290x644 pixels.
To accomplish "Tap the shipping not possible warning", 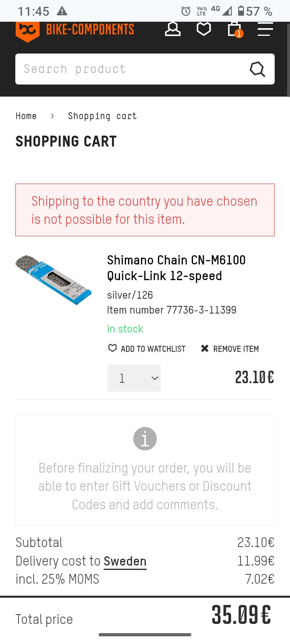I will pos(145,210).
